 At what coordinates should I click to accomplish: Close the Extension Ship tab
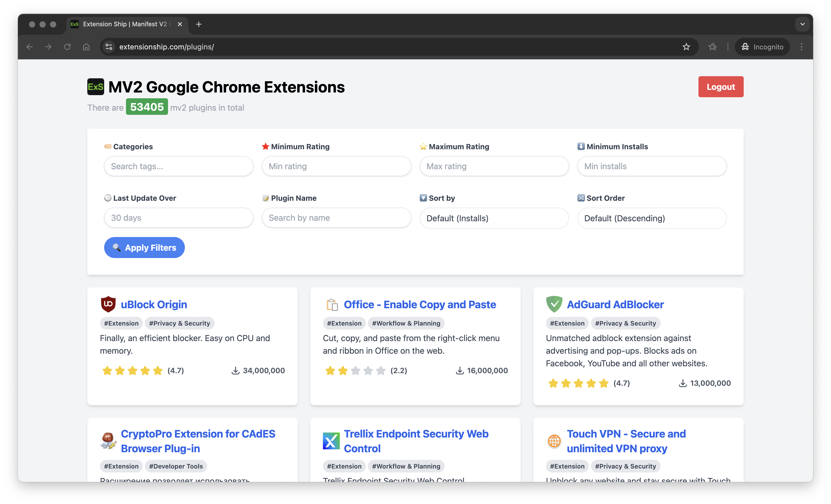(x=180, y=24)
